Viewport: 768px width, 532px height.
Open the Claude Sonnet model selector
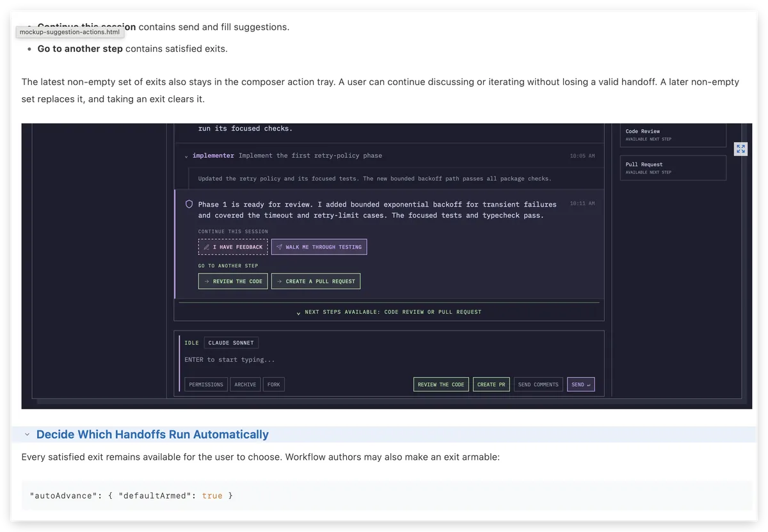point(231,343)
